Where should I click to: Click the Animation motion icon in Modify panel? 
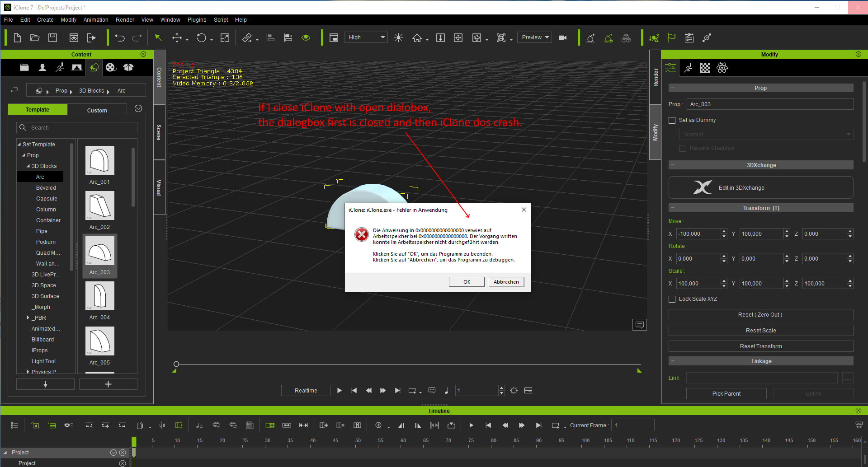click(x=688, y=68)
